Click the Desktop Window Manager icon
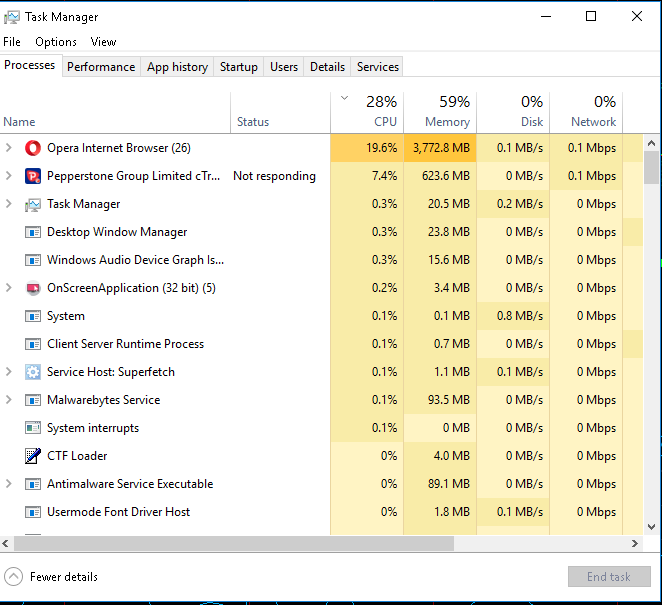The image size is (662, 605). coord(33,232)
